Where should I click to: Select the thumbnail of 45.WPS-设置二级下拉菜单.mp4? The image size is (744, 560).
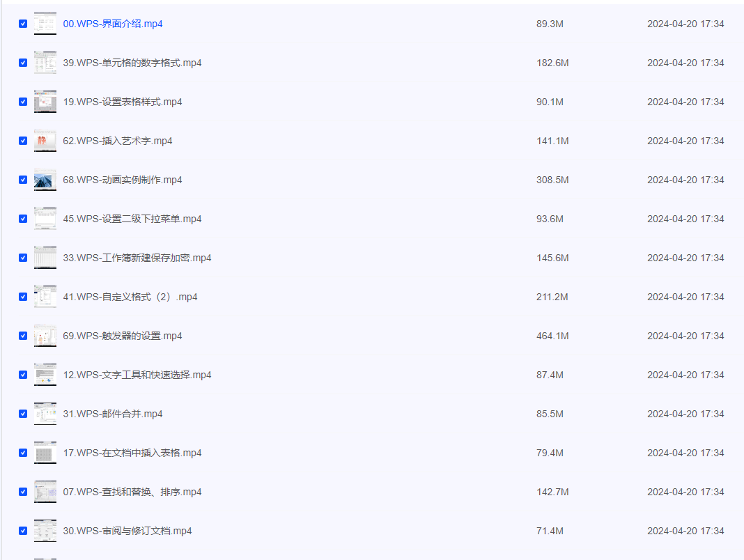point(45,219)
